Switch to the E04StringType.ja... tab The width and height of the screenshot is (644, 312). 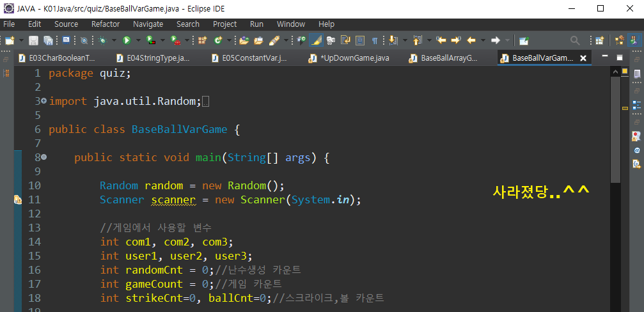pyautogui.click(x=153, y=58)
